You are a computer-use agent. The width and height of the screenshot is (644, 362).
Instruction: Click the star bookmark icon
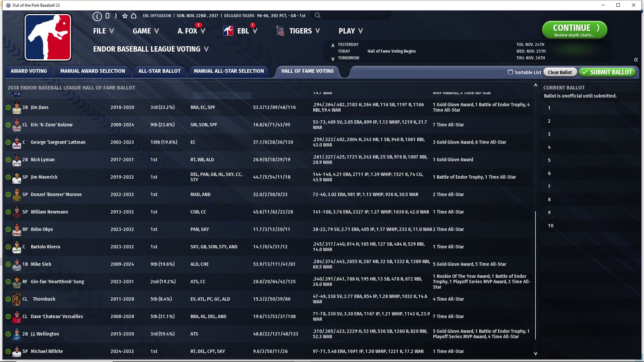125,16
